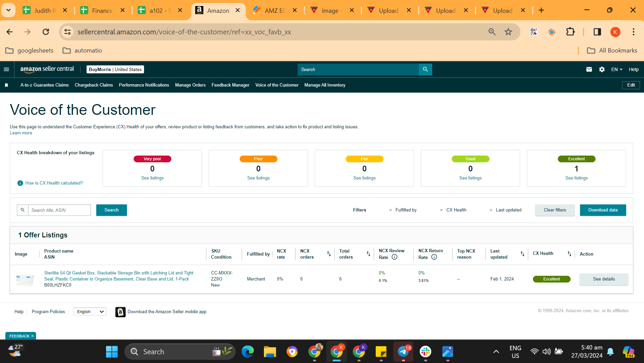644x363 pixels.
Task: Sort by CX Health column arrows
Action: click(569, 254)
